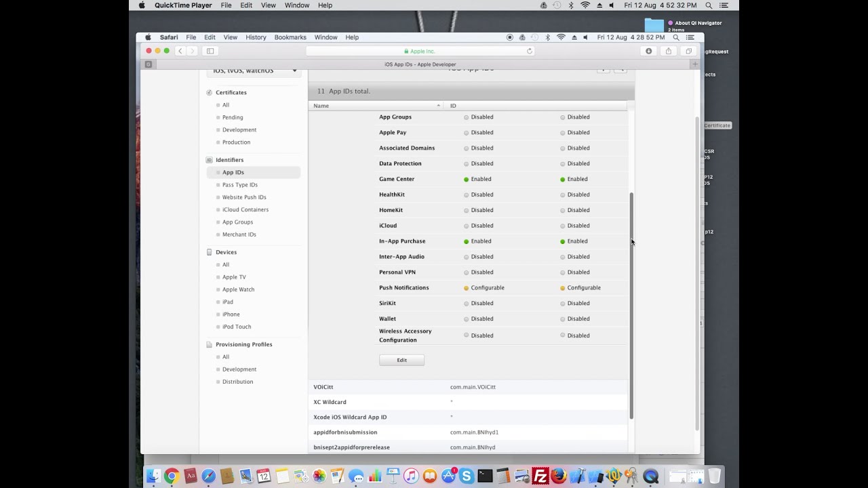The width and height of the screenshot is (868, 488).
Task: Open the Safari Bookmarks menu
Action: click(x=290, y=37)
